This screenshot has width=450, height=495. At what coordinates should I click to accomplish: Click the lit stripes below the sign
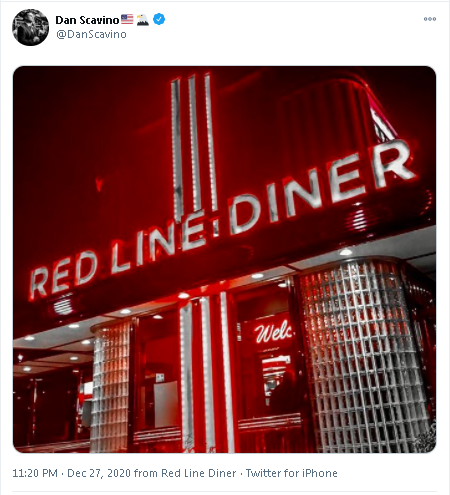pos(207,372)
